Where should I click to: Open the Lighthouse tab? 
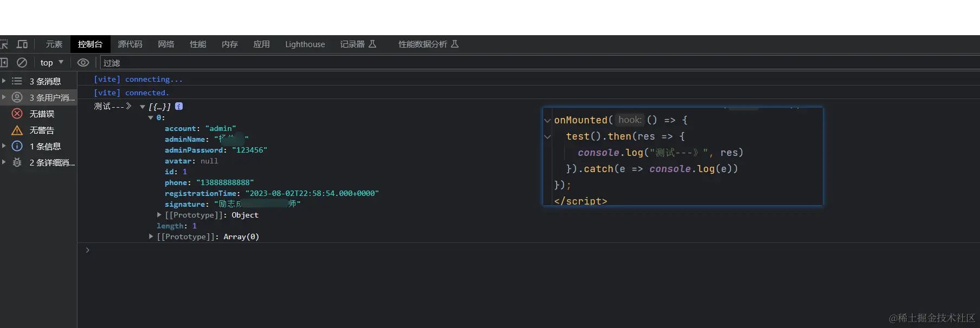click(305, 44)
